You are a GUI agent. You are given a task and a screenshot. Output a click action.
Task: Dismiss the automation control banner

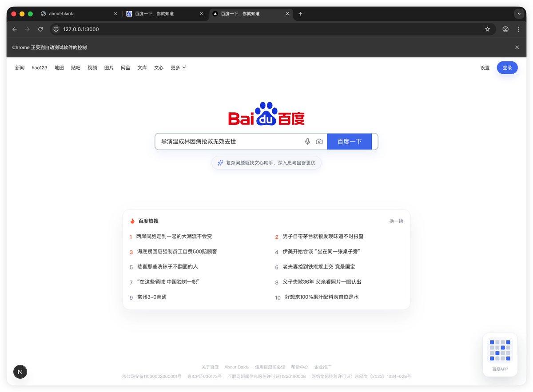517,48
